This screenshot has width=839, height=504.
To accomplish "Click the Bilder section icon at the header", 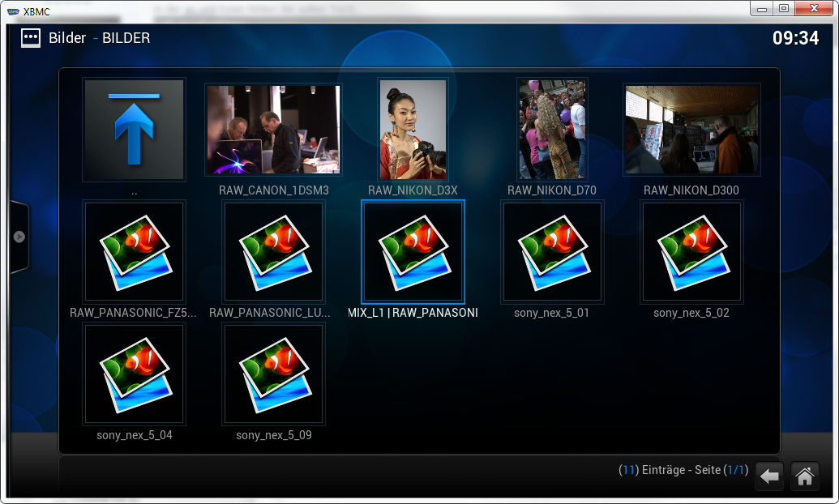I will [31, 38].
